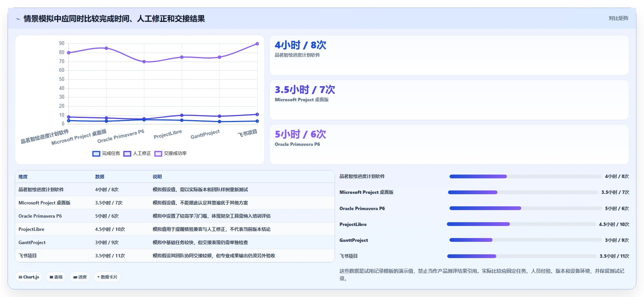Open the 4小时 / 8次 data card
Viewport: 644px width, 297px height.
pyautogui.click(x=449, y=55)
